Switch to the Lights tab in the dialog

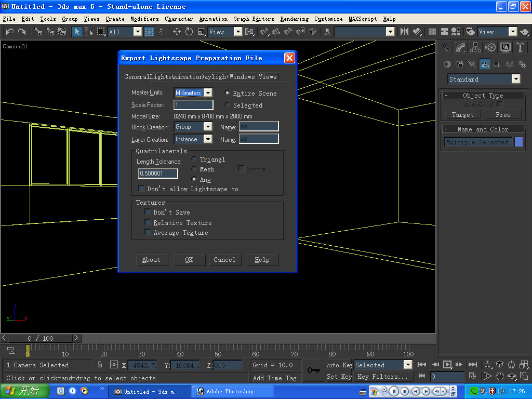(x=161, y=77)
